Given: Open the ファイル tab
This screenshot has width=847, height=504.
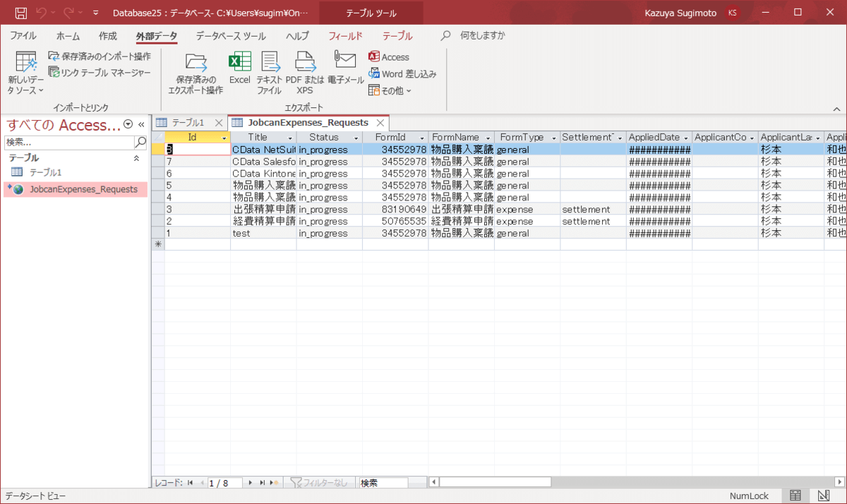Looking at the screenshot, I should [x=23, y=35].
